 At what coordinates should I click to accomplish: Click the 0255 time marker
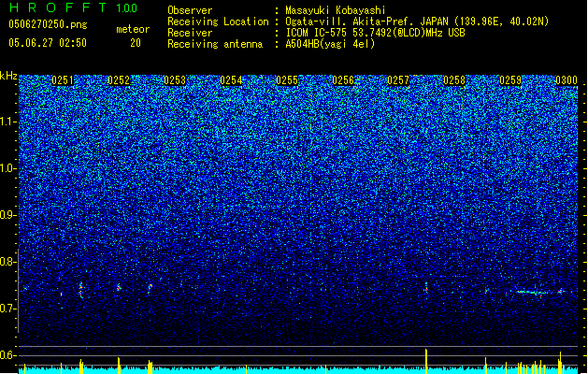[x=287, y=80]
